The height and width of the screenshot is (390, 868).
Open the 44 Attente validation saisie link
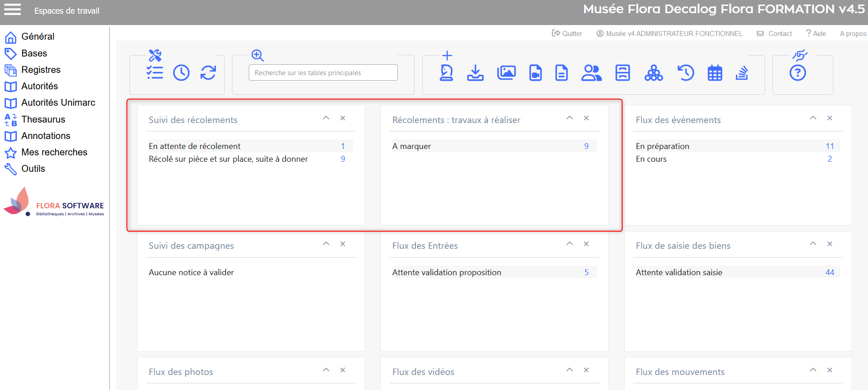point(829,272)
